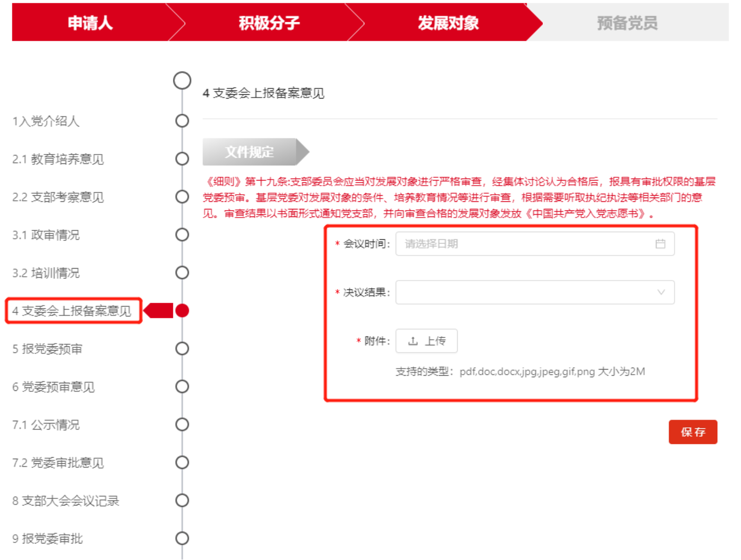Click the 文件规定 arrow label button
The image size is (741, 560).
coord(250,152)
